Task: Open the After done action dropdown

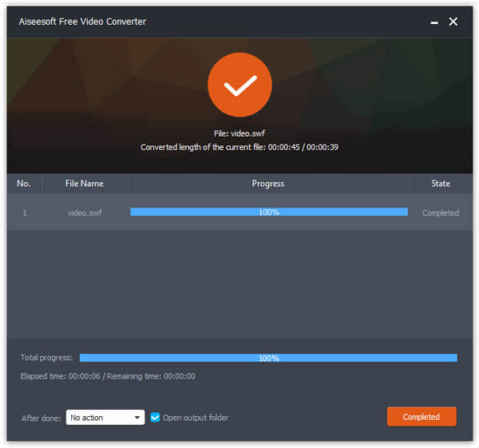Action: click(x=105, y=417)
